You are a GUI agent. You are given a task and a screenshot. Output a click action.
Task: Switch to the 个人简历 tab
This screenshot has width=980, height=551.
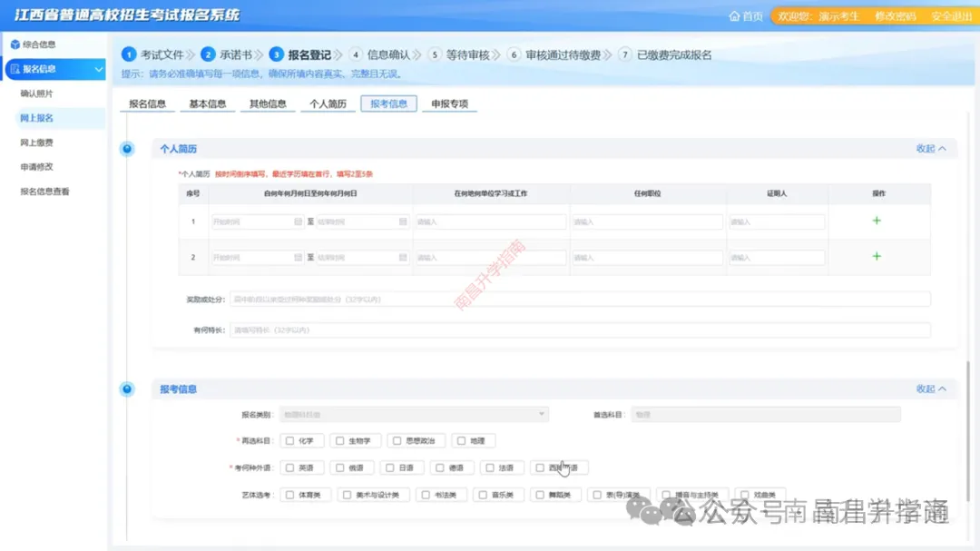pyautogui.click(x=328, y=103)
